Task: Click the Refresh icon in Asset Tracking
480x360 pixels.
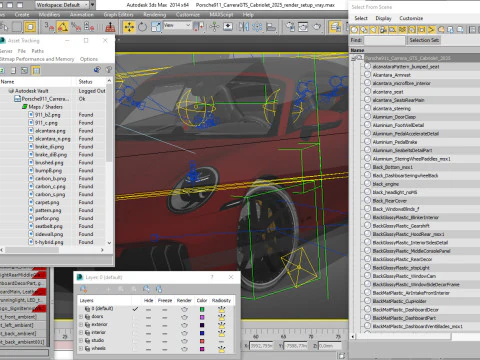Action: click(x=2, y=70)
